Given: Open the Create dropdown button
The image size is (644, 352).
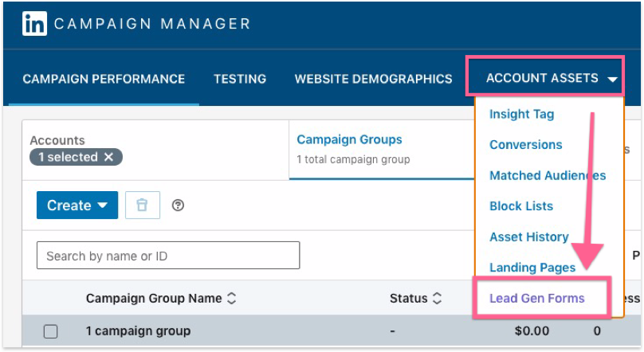Looking at the screenshot, I should point(77,205).
